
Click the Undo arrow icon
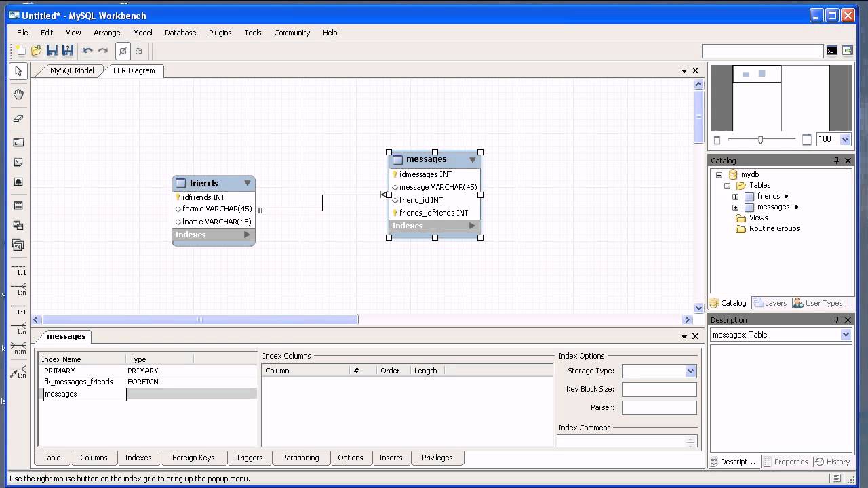pos(87,51)
